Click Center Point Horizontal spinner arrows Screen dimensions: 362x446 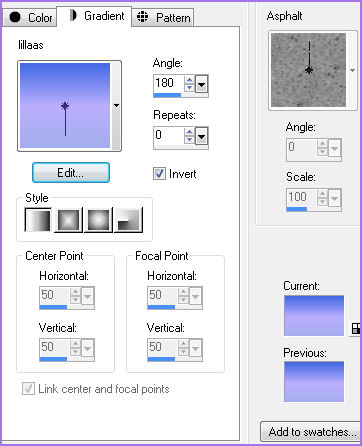76,296
